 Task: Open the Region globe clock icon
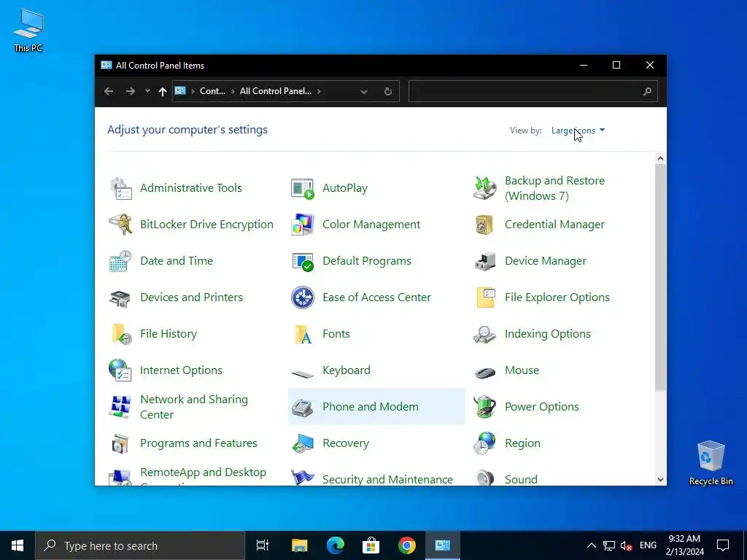point(485,443)
